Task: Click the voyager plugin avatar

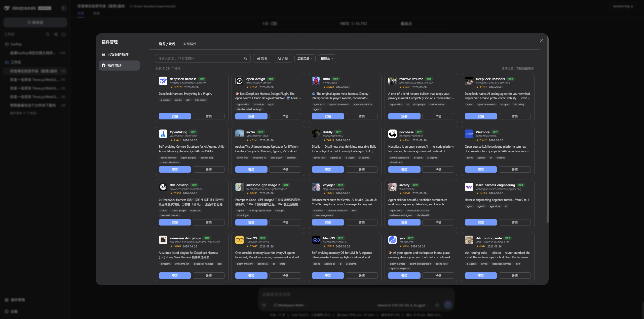Action: tap(316, 187)
